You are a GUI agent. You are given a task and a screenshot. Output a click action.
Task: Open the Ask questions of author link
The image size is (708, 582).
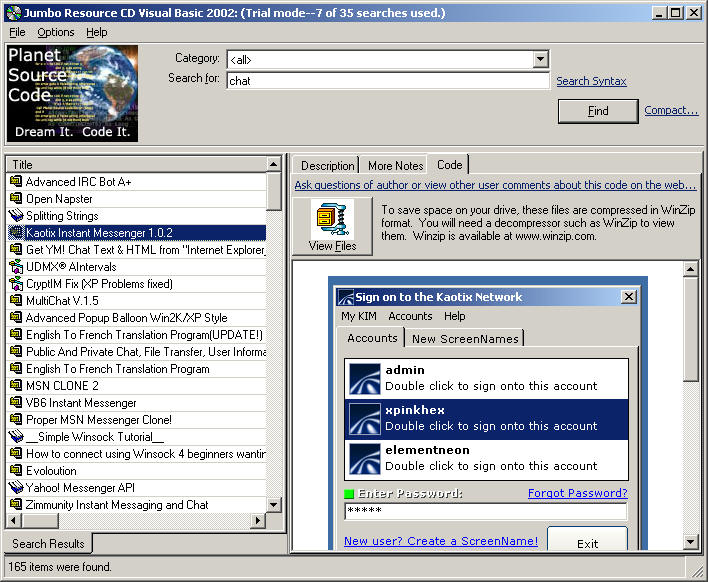pos(495,185)
